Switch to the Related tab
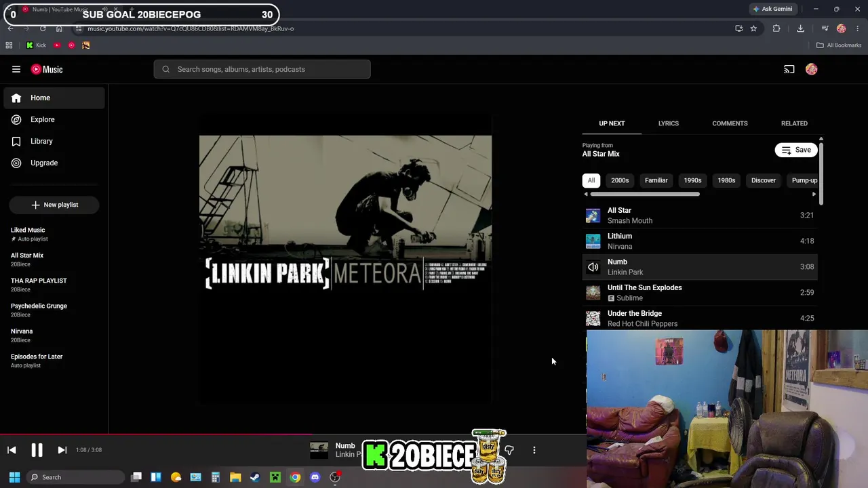 [794, 123]
